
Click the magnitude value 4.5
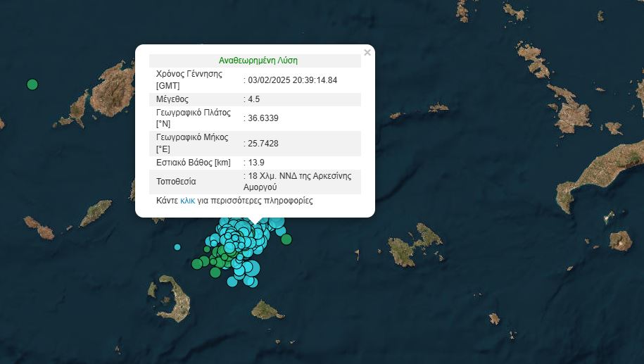click(x=253, y=99)
